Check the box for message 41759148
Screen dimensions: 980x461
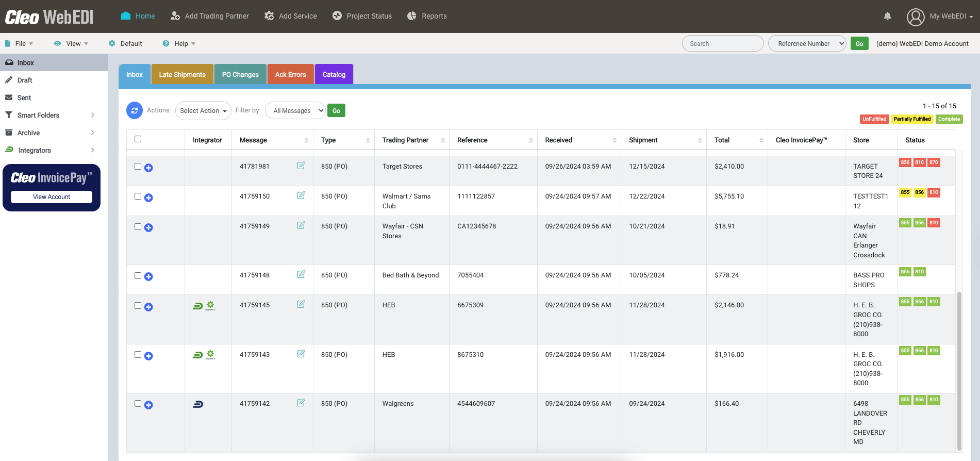(x=138, y=275)
